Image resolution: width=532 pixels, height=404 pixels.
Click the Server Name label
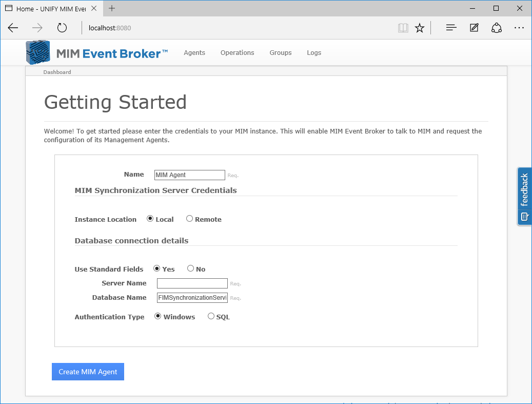point(124,283)
